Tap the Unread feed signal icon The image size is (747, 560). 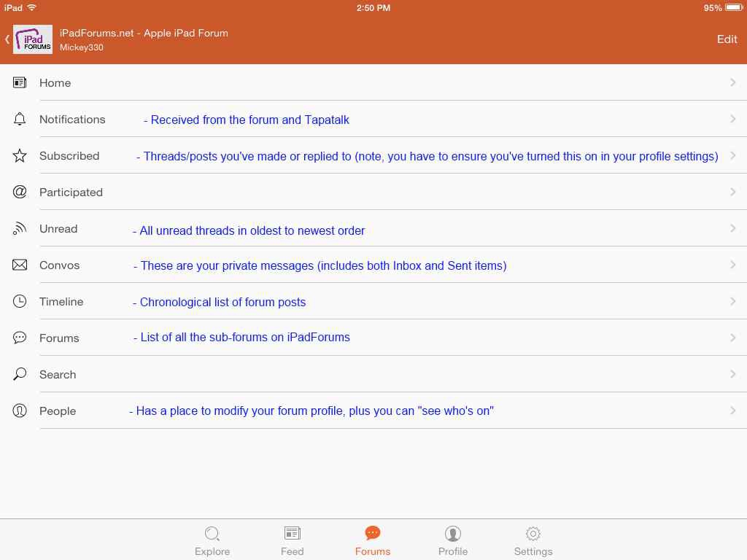pos(20,228)
